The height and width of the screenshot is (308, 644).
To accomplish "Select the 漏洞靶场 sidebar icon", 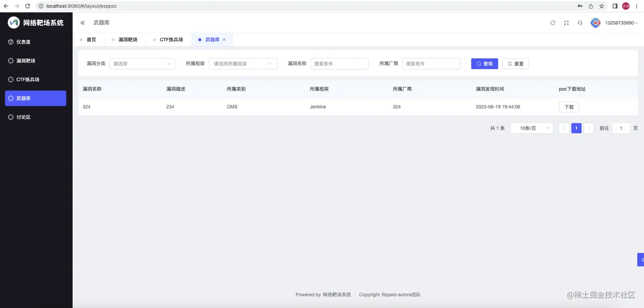I will point(10,60).
